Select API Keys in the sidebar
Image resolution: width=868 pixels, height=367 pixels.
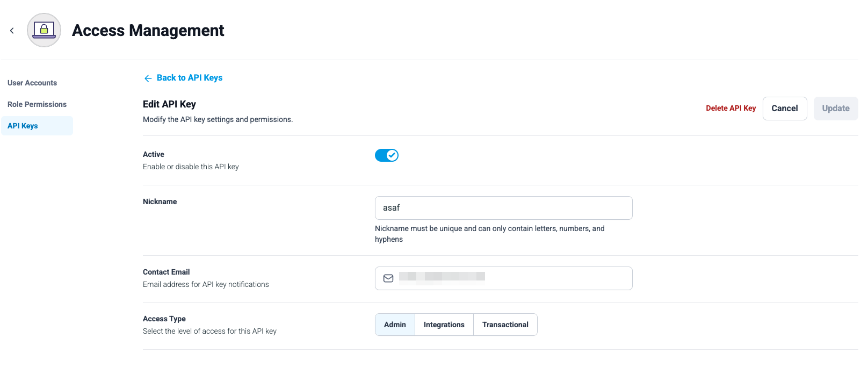37,126
